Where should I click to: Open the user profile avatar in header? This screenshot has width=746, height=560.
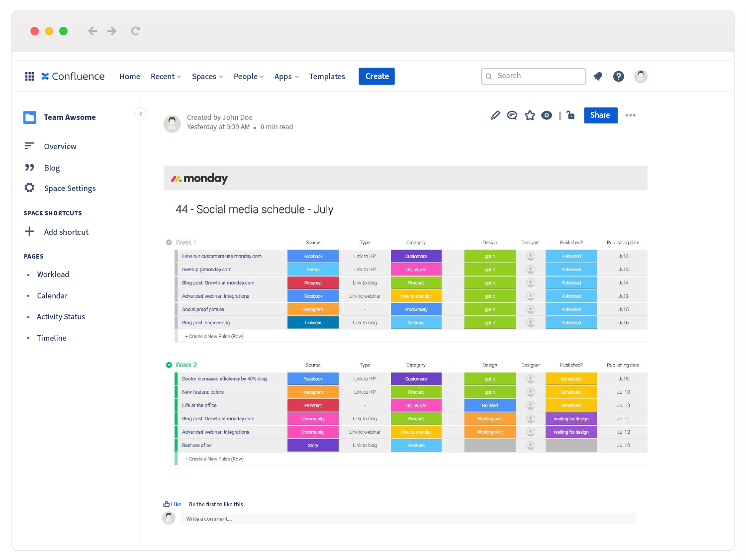641,76
